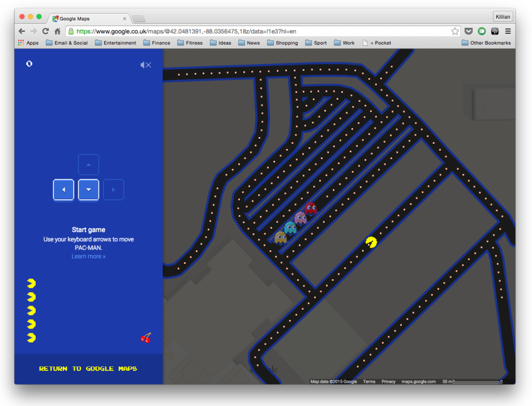Expand the Entertainment bookmarks folder
Image resolution: width=532 pixels, height=406 pixels.
coord(115,43)
